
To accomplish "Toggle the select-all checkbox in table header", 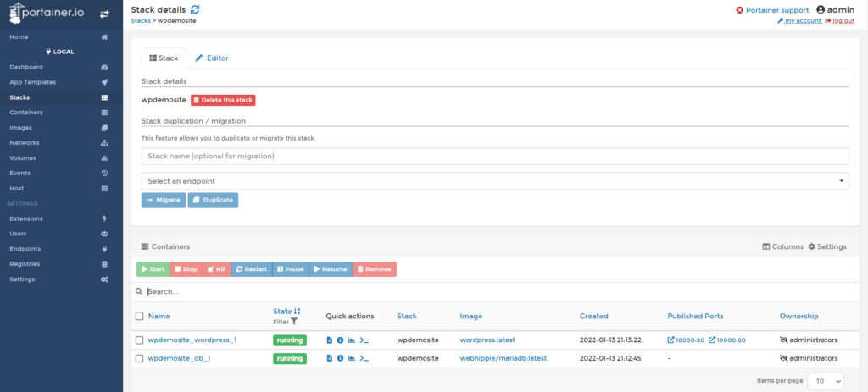I will point(140,316).
